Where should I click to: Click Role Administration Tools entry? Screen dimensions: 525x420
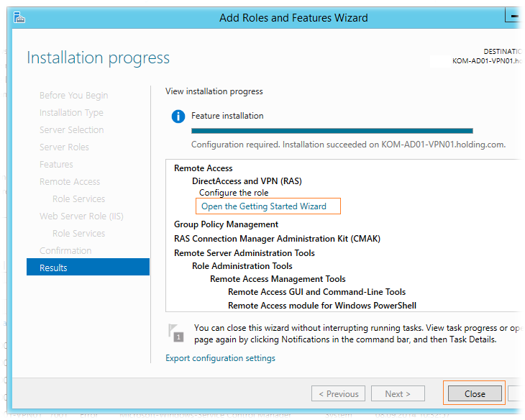[x=242, y=266]
